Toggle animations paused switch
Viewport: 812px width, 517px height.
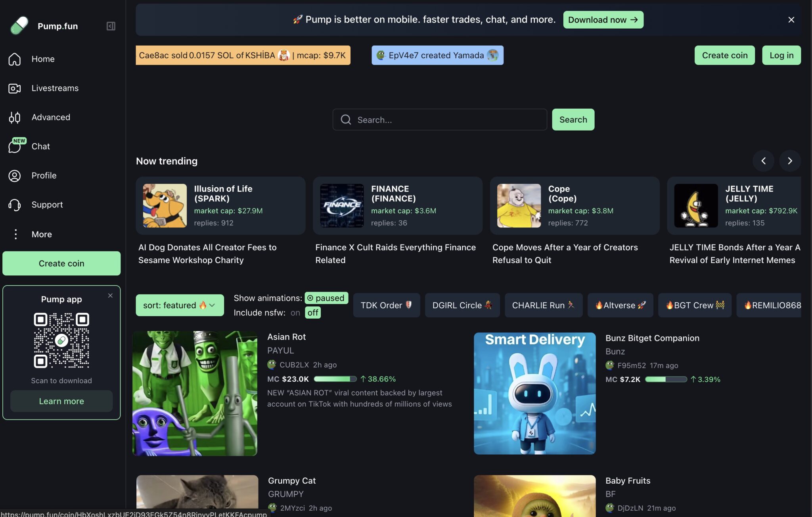tap(326, 298)
